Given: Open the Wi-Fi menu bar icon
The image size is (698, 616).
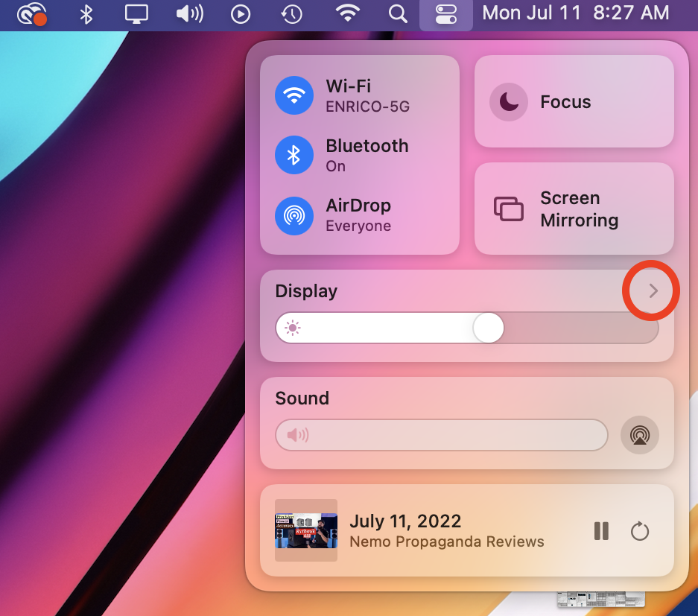Looking at the screenshot, I should tap(348, 13).
